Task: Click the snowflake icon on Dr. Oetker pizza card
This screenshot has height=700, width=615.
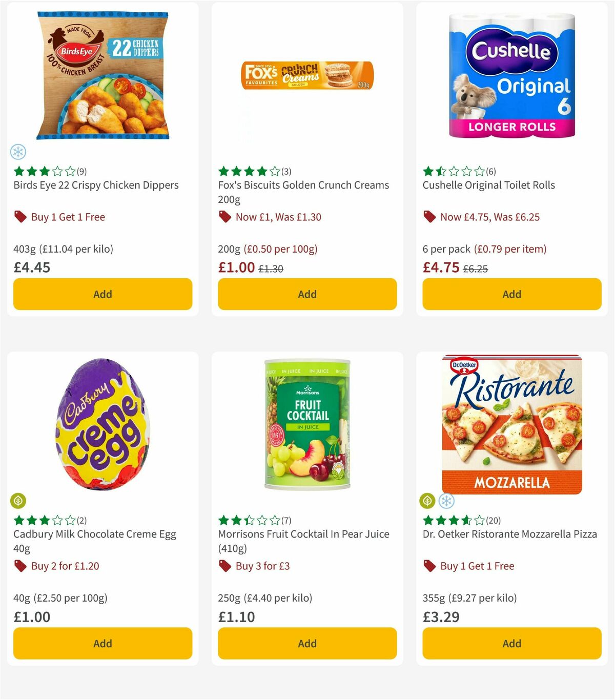Action: click(445, 501)
